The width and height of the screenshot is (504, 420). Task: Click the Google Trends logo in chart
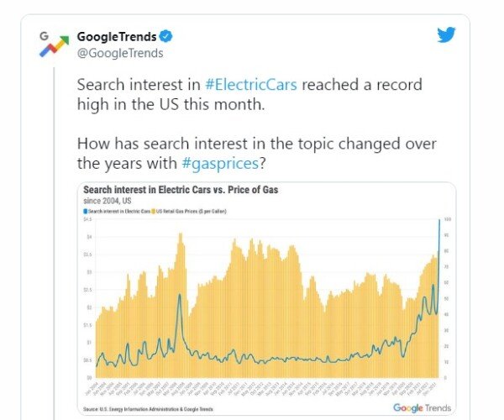(x=422, y=408)
